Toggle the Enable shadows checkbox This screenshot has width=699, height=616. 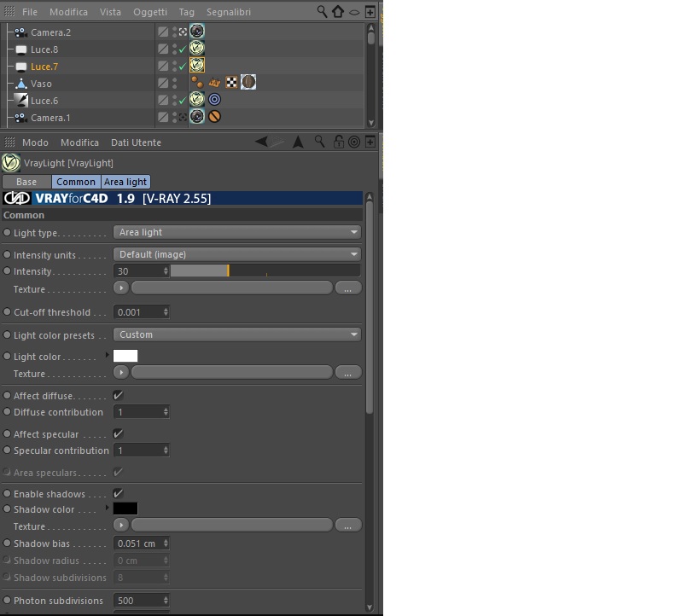[x=118, y=493]
